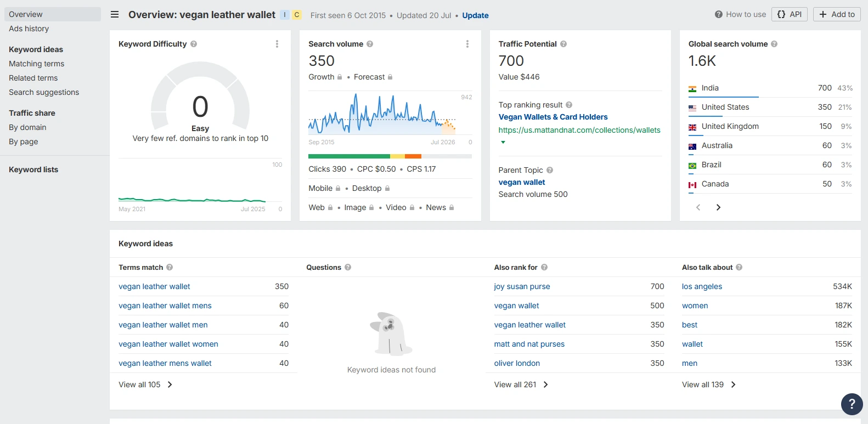Open joy susan purse keyword
The image size is (868, 424).
(522, 286)
